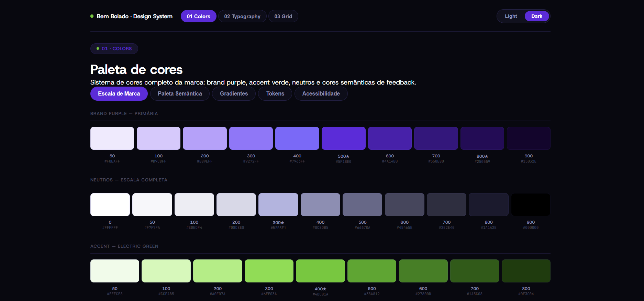Choose neutral 700 swatch #2E2E40
Image resolution: width=644 pixels, height=301 pixels.
(x=446, y=204)
